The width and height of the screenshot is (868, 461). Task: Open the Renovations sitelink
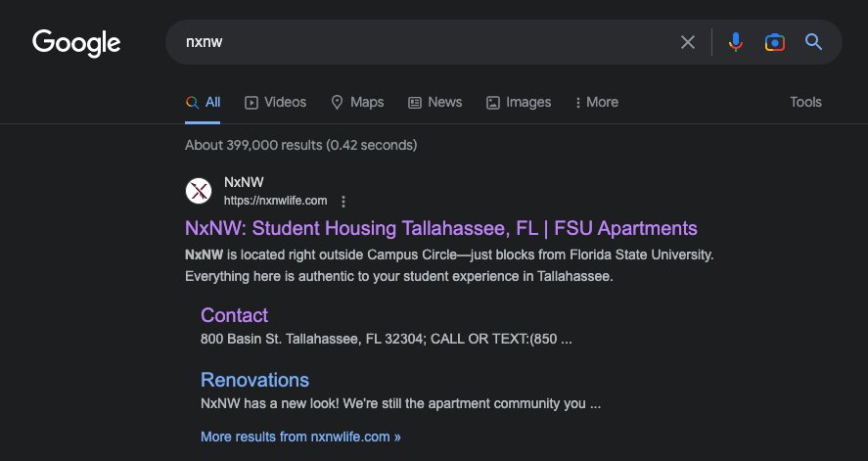pos(254,380)
